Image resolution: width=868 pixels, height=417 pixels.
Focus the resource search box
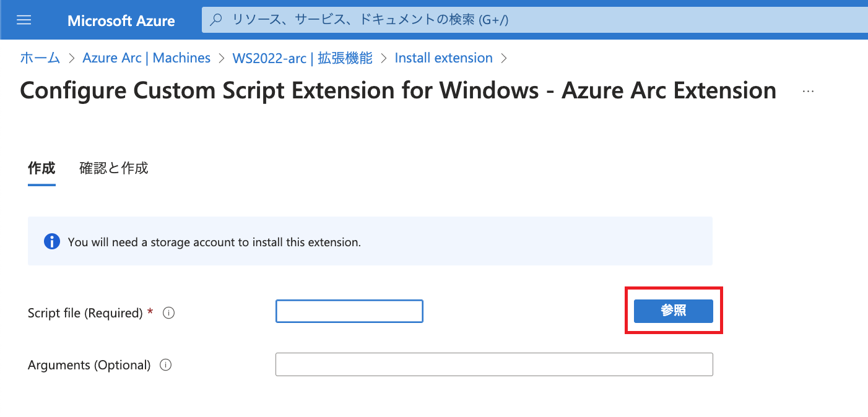coord(534,20)
